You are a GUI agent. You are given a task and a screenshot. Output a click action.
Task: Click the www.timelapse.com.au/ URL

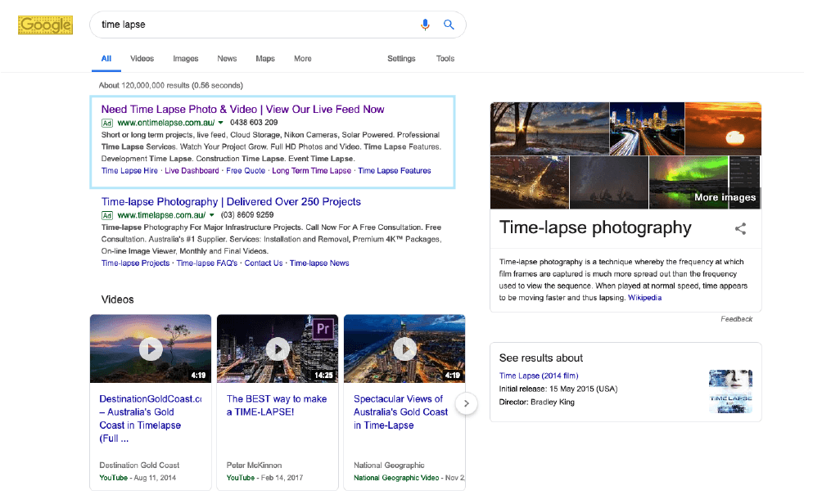(x=161, y=215)
